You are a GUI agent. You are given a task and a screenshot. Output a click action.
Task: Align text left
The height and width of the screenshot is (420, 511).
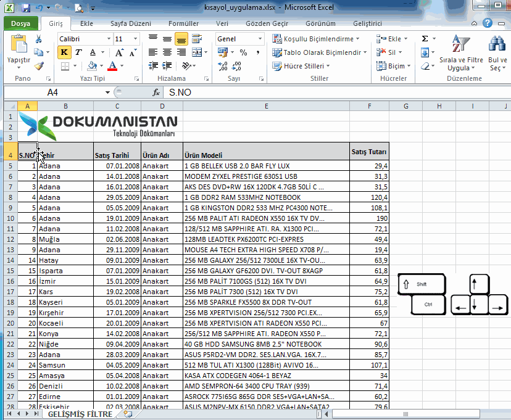pyautogui.click(x=153, y=52)
